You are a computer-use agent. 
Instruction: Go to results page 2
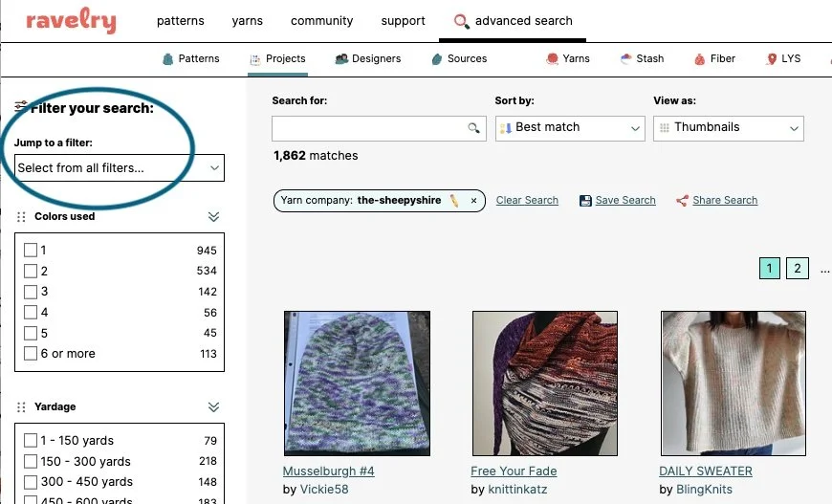(798, 269)
